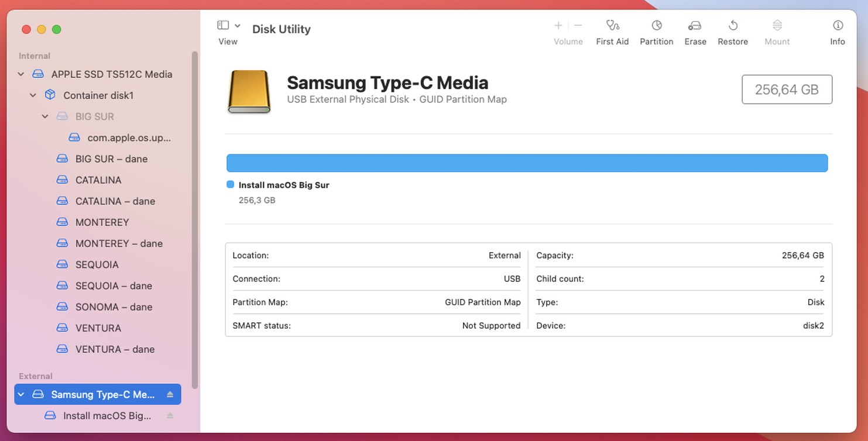
Task: Eject the Install macOS Big Sur volume
Action: click(170, 416)
